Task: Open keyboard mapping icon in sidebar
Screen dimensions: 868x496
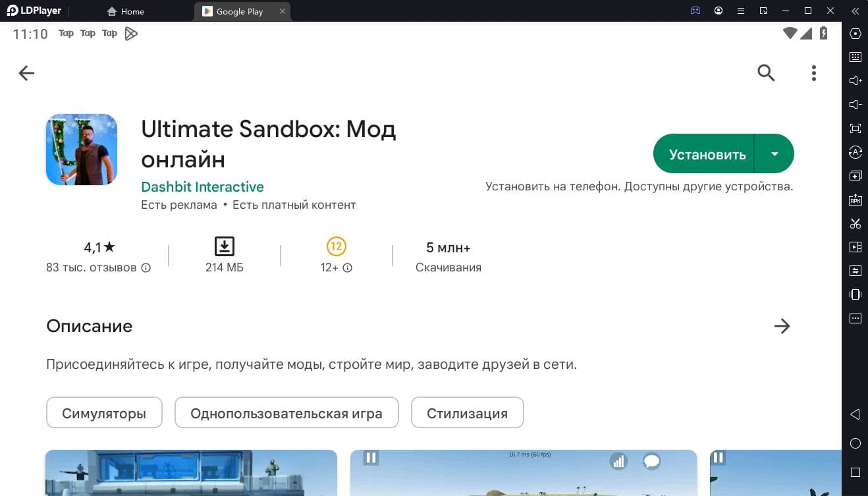Action: (x=855, y=57)
